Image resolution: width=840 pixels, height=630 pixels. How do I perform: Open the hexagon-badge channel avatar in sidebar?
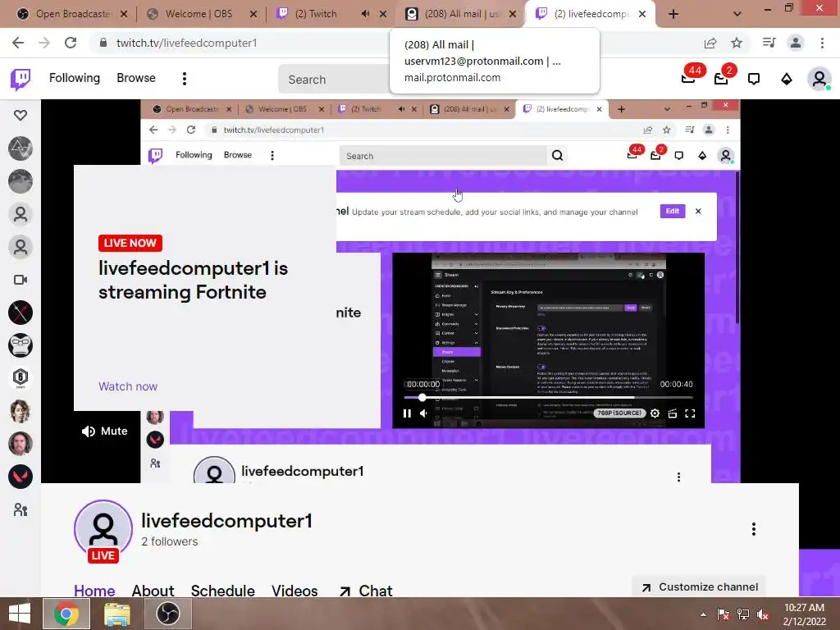[x=21, y=377]
